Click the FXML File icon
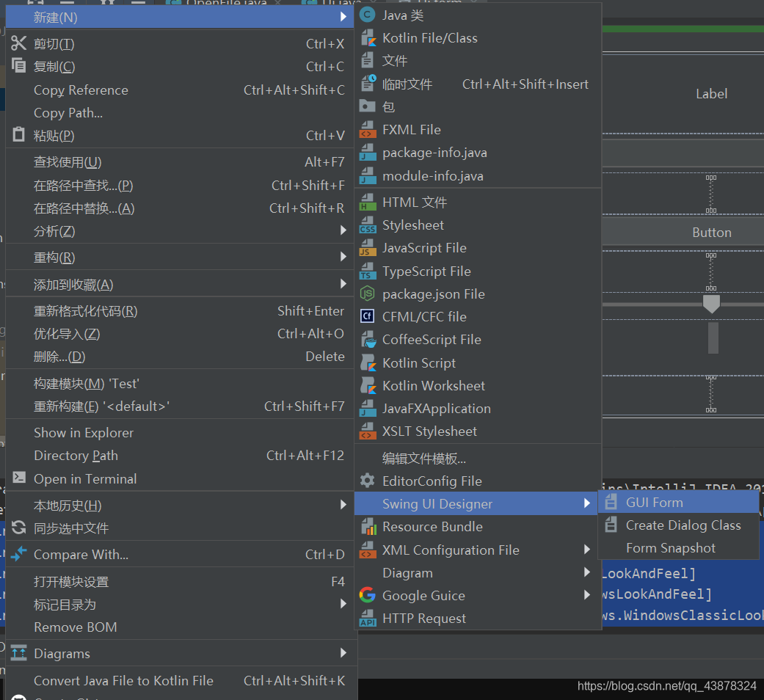Screen dimensions: 764x700 [368, 130]
